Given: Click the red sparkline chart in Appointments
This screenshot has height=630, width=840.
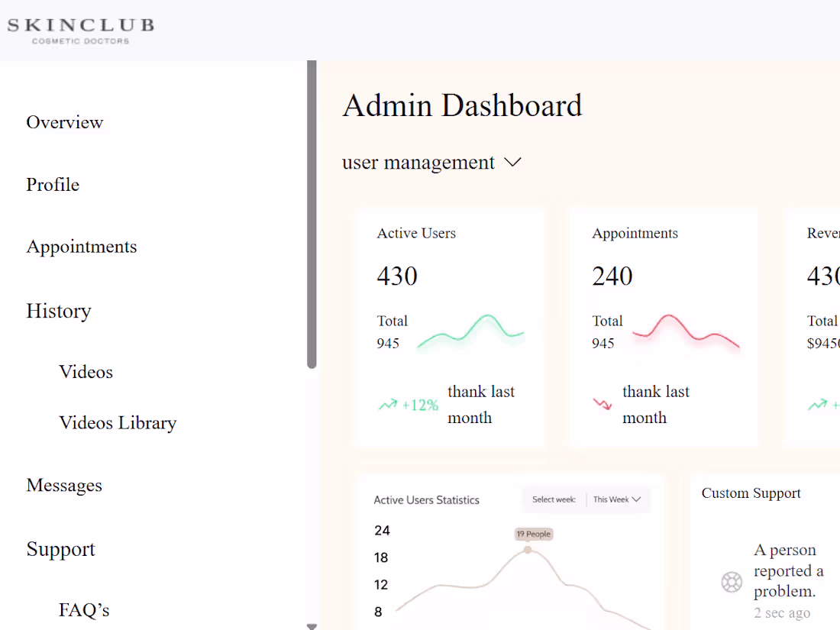Looking at the screenshot, I should 687,331.
